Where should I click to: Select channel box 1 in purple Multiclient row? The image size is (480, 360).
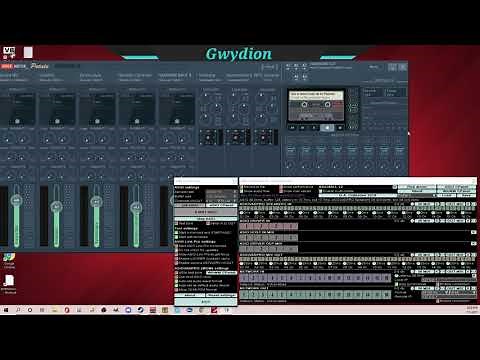(244, 277)
